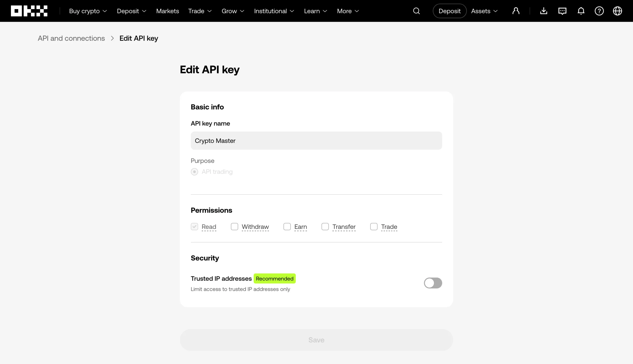Viewport: 633px width, 364px height.
Task: Expand the Deposit navigation dropdown
Action: [132, 11]
